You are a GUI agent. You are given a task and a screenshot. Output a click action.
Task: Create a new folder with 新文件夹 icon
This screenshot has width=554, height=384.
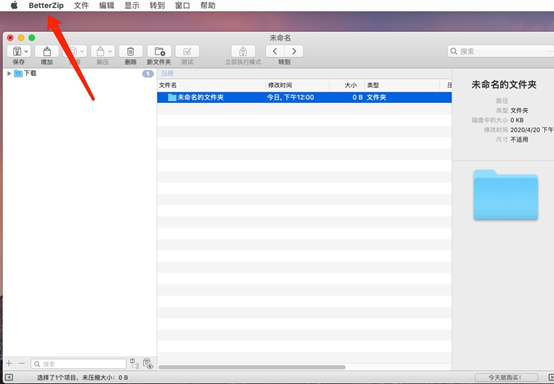coord(159,52)
